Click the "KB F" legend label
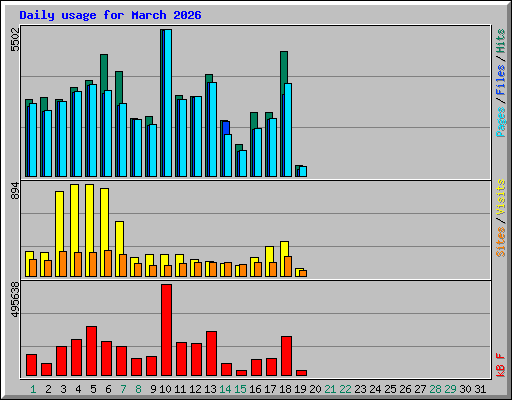512x400 pixels. 500,365
